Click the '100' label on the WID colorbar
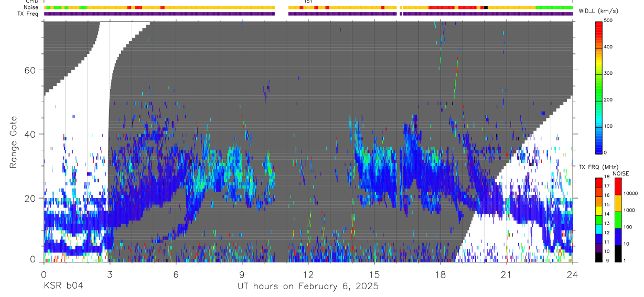Viewport: 644px width, 297px height. tap(609, 126)
